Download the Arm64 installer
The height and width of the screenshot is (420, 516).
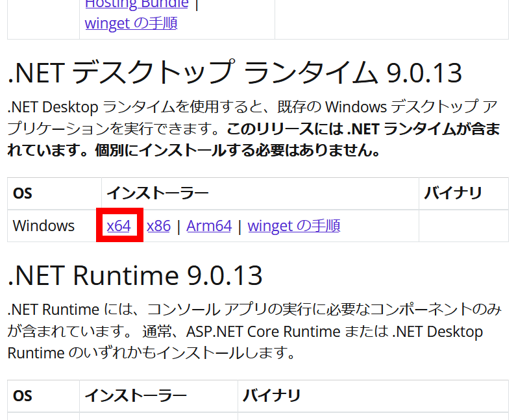coord(208,226)
